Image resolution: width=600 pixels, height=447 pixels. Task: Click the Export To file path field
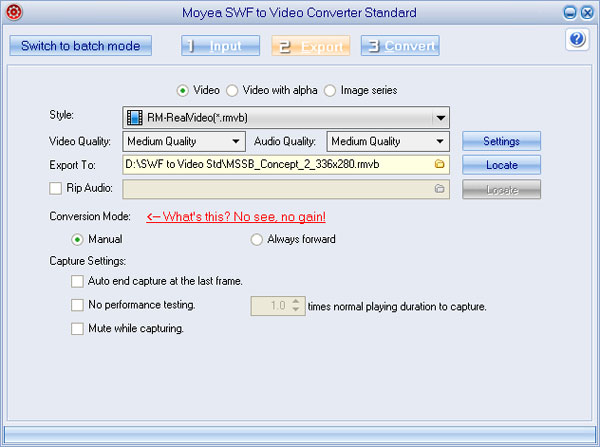click(286, 165)
